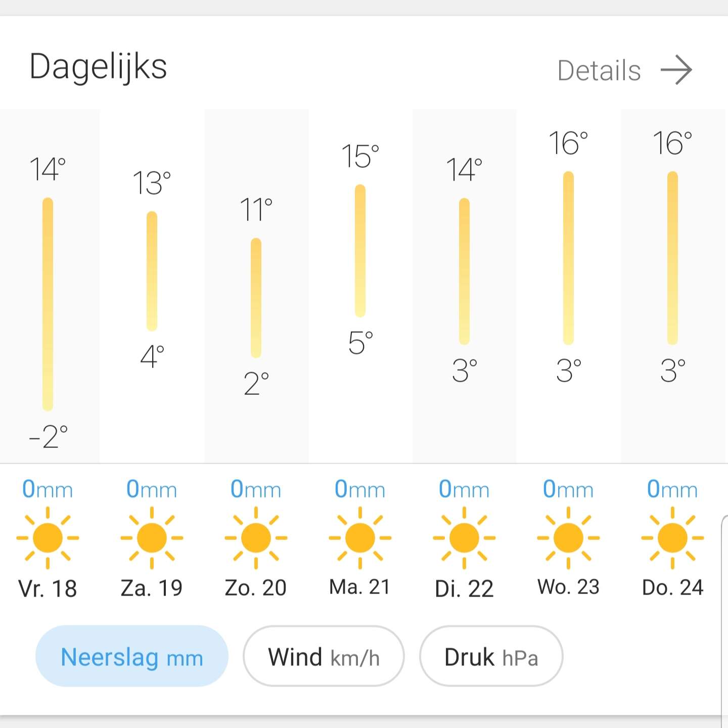The height and width of the screenshot is (728, 728).
Task: Click the Zo. 20 day label
Action: 256,588
